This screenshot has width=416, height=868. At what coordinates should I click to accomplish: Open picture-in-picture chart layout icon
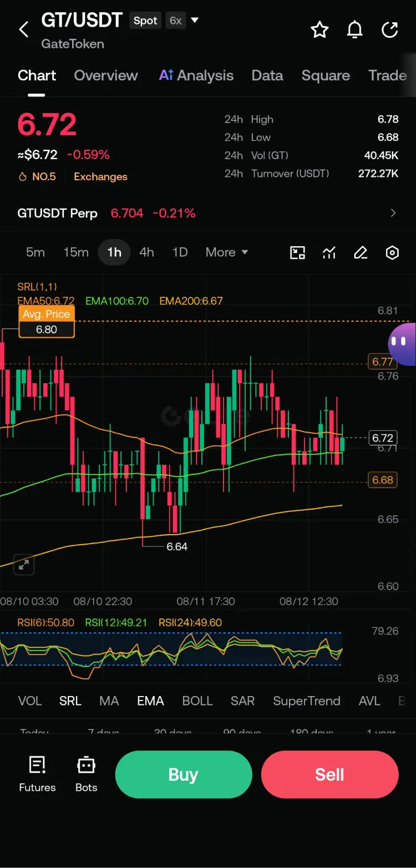[298, 253]
